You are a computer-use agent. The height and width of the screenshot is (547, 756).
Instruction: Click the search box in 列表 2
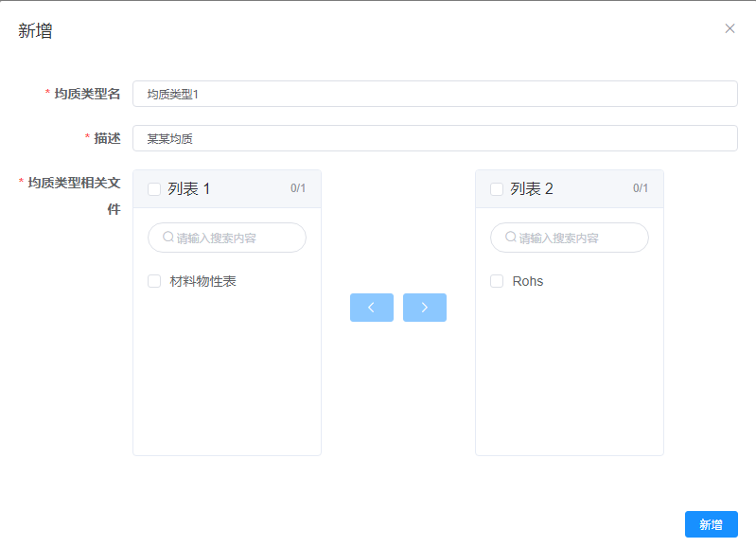pos(579,238)
